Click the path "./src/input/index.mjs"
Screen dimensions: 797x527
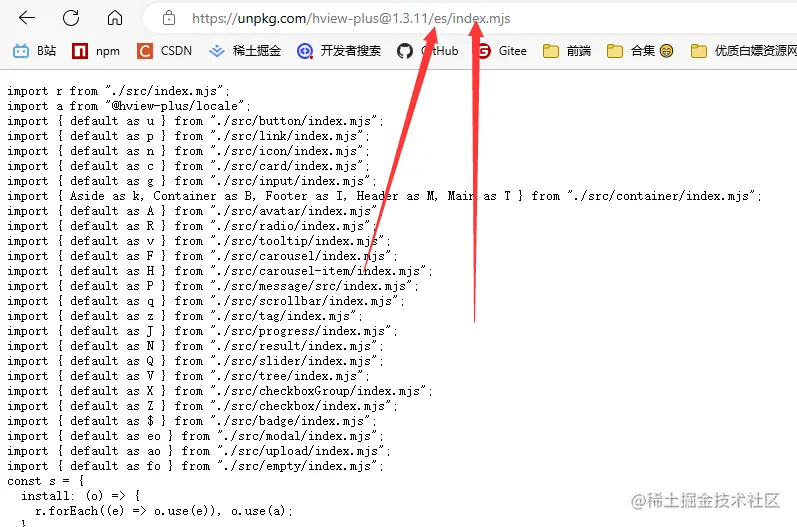point(290,181)
